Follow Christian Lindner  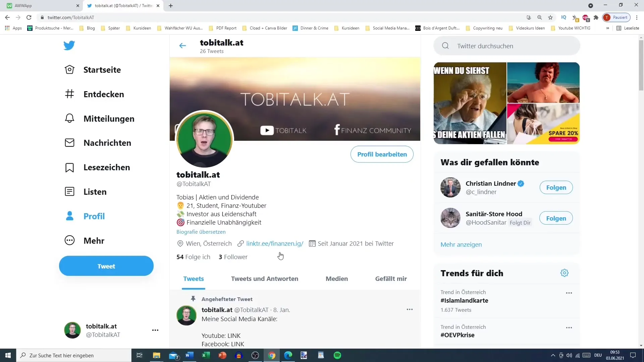tap(556, 188)
